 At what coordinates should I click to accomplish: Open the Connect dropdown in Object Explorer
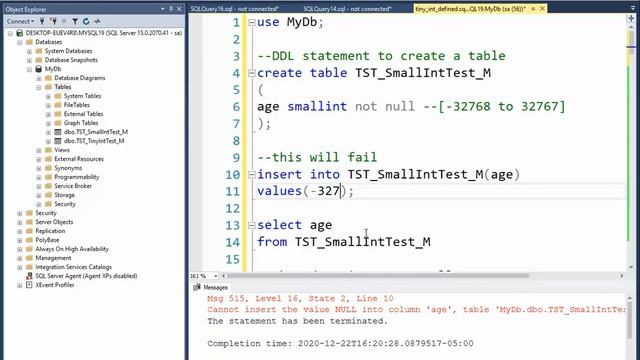click(x=20, y=21)
